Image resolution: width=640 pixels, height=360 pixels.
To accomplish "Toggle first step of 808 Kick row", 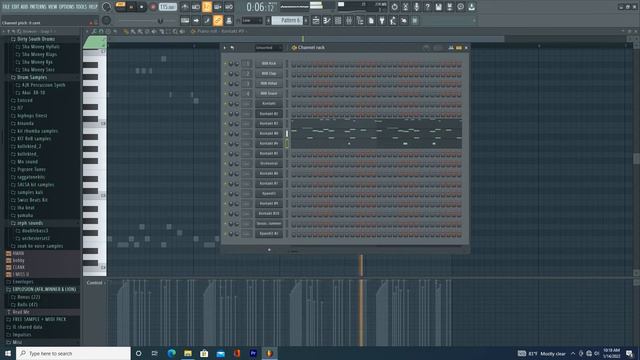I will pyautogui.click(x=294, y=64).
